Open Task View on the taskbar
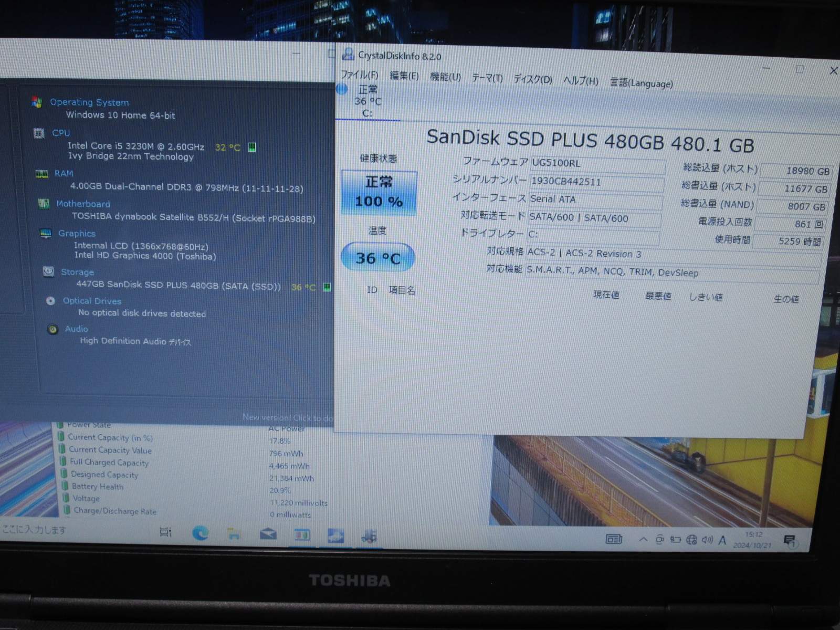Viewport: 840px width, 630px height. (165, 532)
